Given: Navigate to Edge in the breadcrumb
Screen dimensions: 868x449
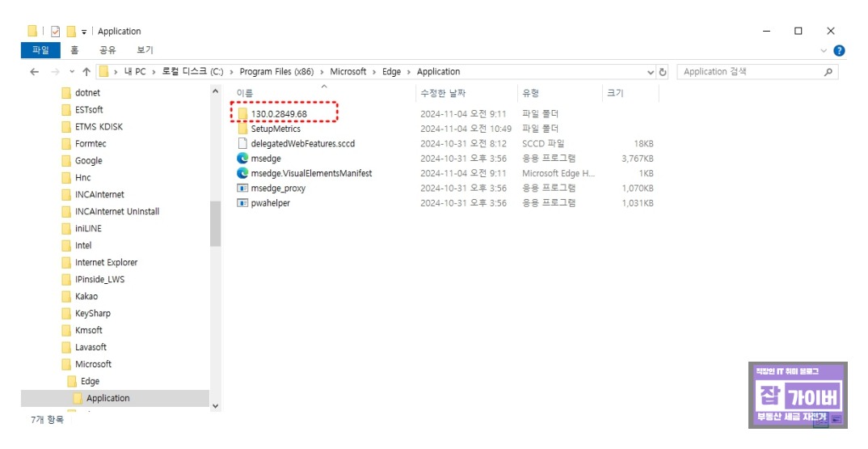Looking at the screenshot, I should 391,71.
